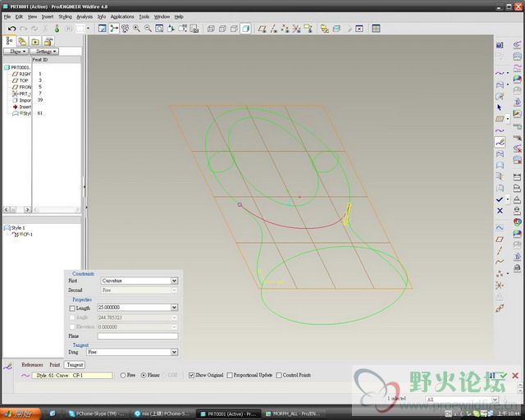Toggle datum points display icon
The height and width of the screenshot is (420, 525).
pos(285,29)
